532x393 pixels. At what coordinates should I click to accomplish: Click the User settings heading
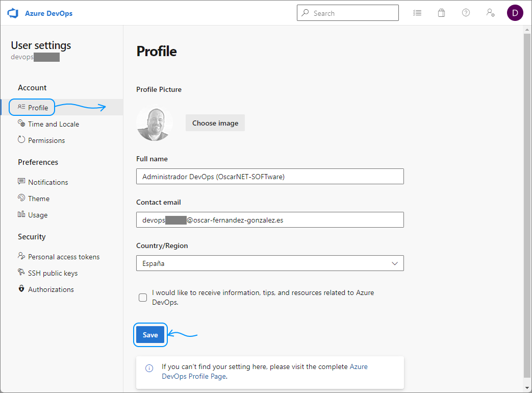(x=41, y=45)
